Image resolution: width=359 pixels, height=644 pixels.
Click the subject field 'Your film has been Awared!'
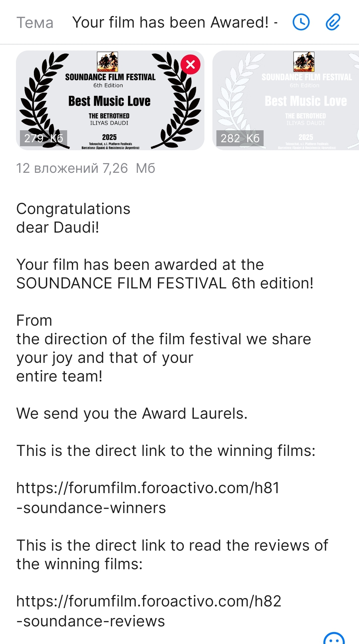[175, 23]
